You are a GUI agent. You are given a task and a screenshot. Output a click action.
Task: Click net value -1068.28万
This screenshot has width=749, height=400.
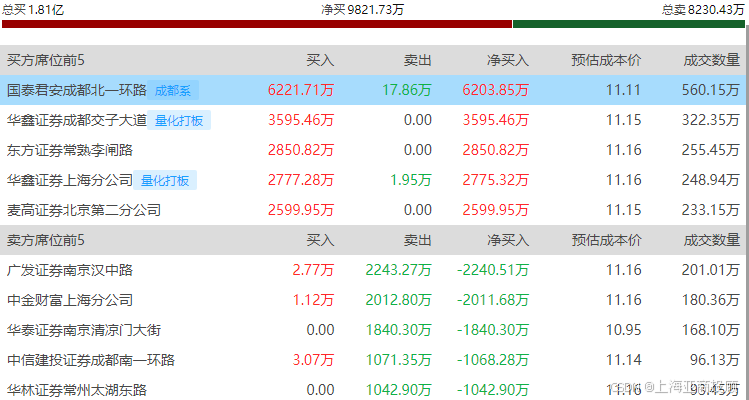(493, 360)
